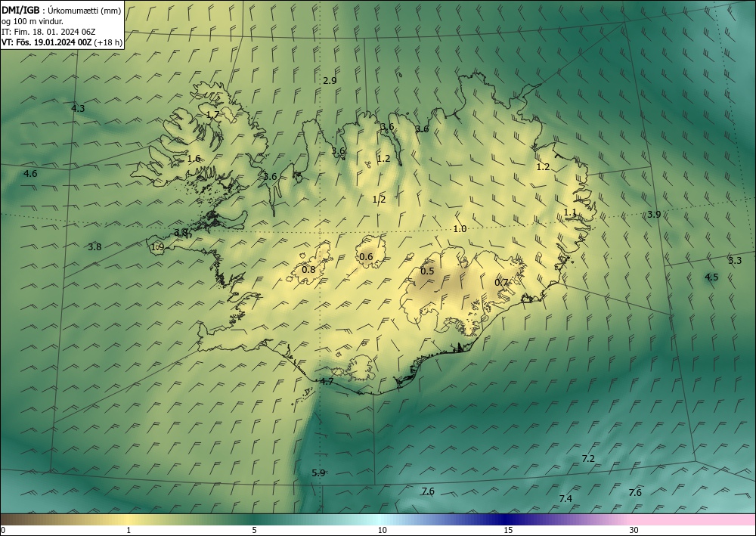The width and height of the screenshot is (756, 536).
Task: Click the 15 tick on the color scale
Action: (508, 530)
